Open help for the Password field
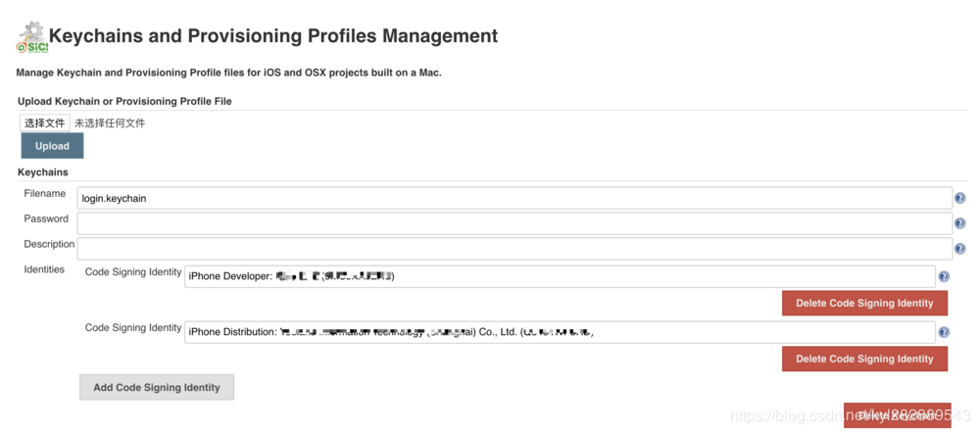 (x=959, y=223)
